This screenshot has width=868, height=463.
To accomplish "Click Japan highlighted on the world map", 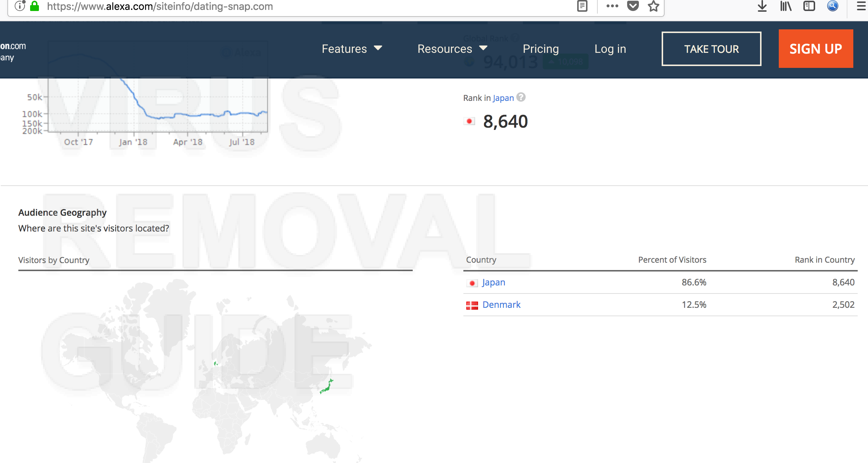I will click(326, 386).
